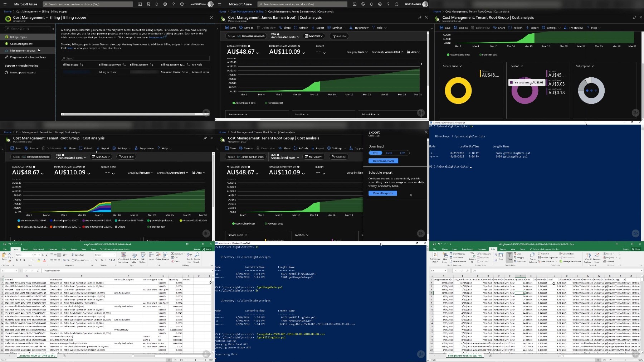Image resolution: width=644 pixels, height=362 pixels.
Task: Click the Download charts button
Action: [383, 161]
